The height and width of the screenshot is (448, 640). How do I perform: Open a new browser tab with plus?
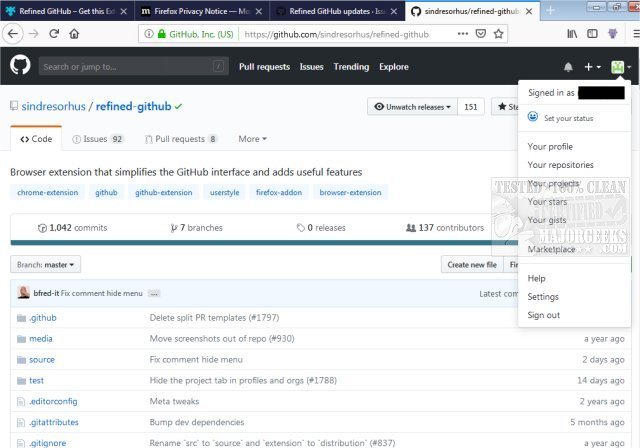pos(550,11)
